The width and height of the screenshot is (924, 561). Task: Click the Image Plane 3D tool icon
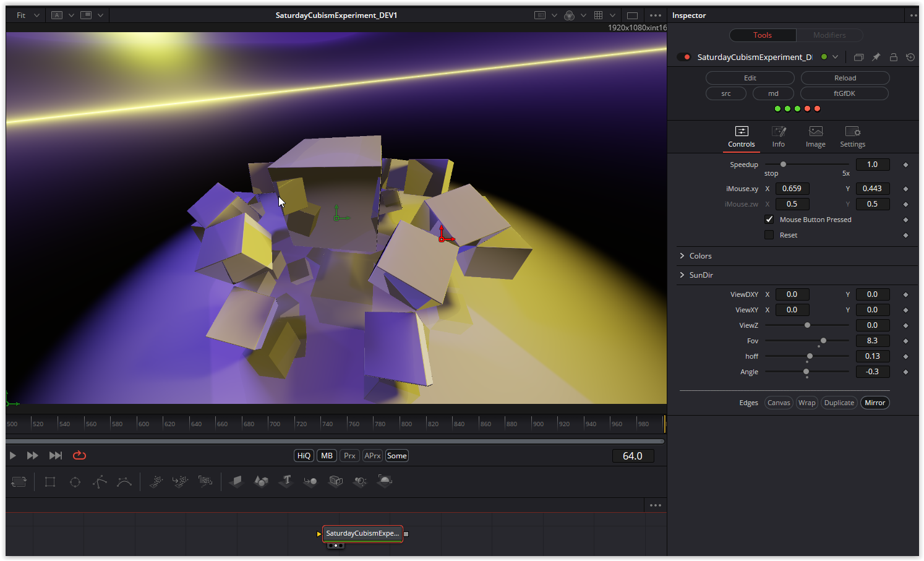236,481
